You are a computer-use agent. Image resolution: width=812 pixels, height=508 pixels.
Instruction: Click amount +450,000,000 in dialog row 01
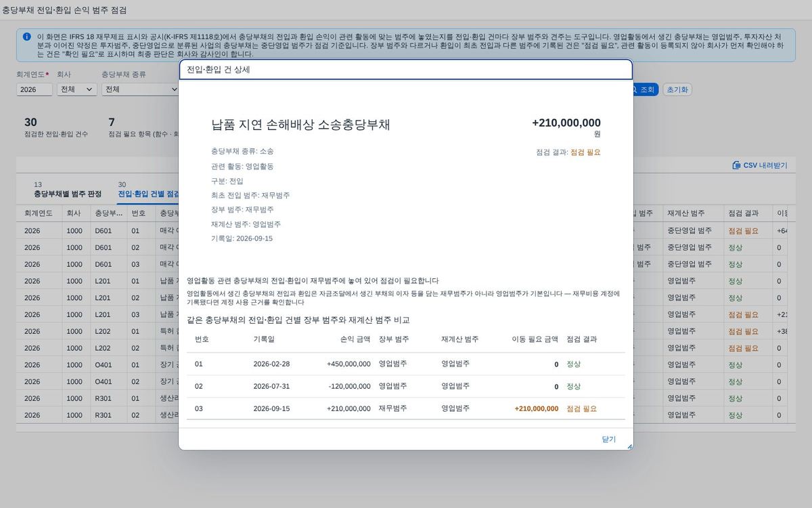(x=348, y=364)
